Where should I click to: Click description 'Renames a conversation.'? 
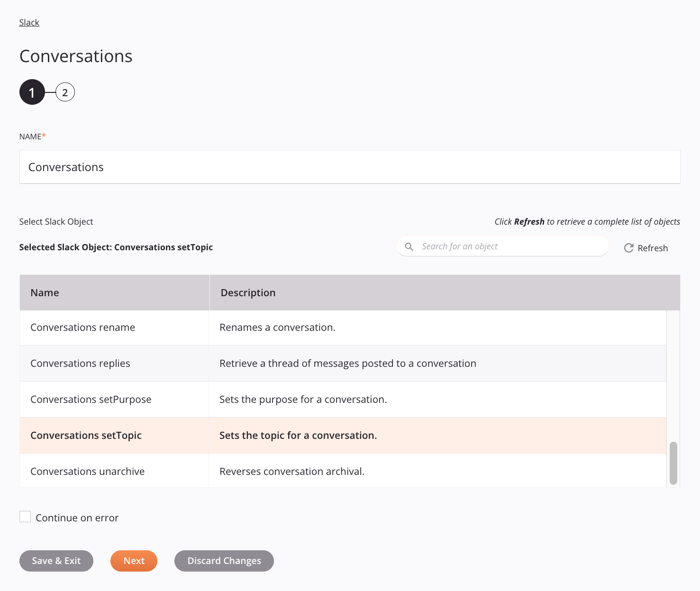click(x=277, y=327)
